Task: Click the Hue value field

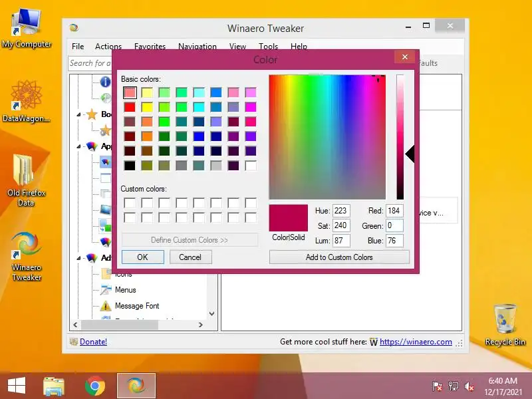Action: point(341,211)
